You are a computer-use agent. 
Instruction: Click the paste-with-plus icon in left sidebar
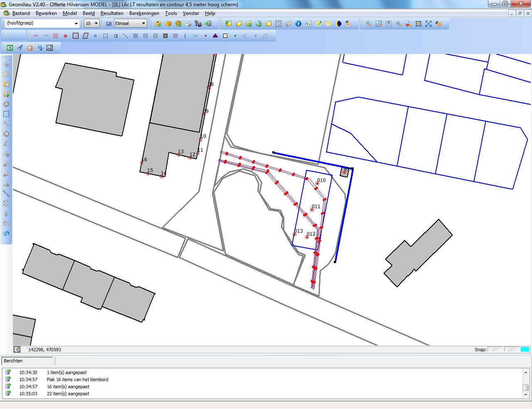(x=6, y=94)
